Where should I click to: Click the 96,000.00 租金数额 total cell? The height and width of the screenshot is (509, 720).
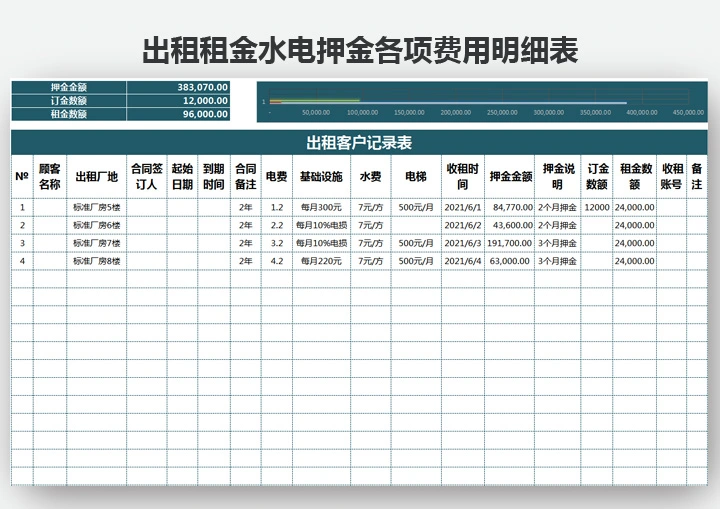[x=180, y=114]
